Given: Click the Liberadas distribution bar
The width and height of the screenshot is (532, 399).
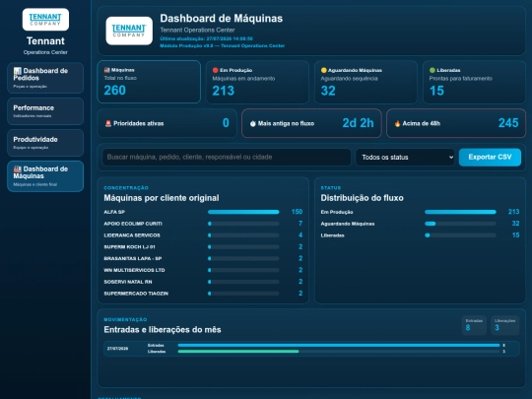Looking at the screenshot, I should (x=460, y=235).
